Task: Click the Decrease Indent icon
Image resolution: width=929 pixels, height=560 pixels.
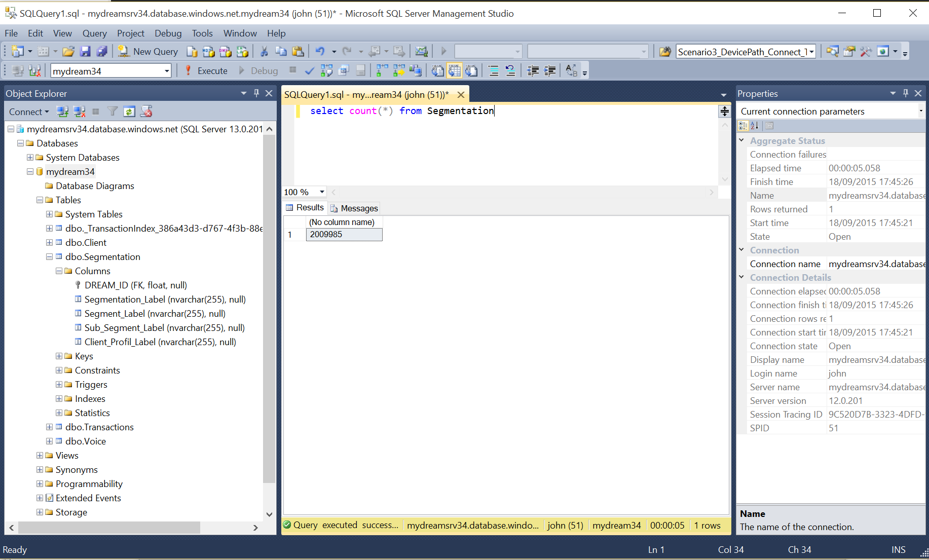Action: [533, 70]
